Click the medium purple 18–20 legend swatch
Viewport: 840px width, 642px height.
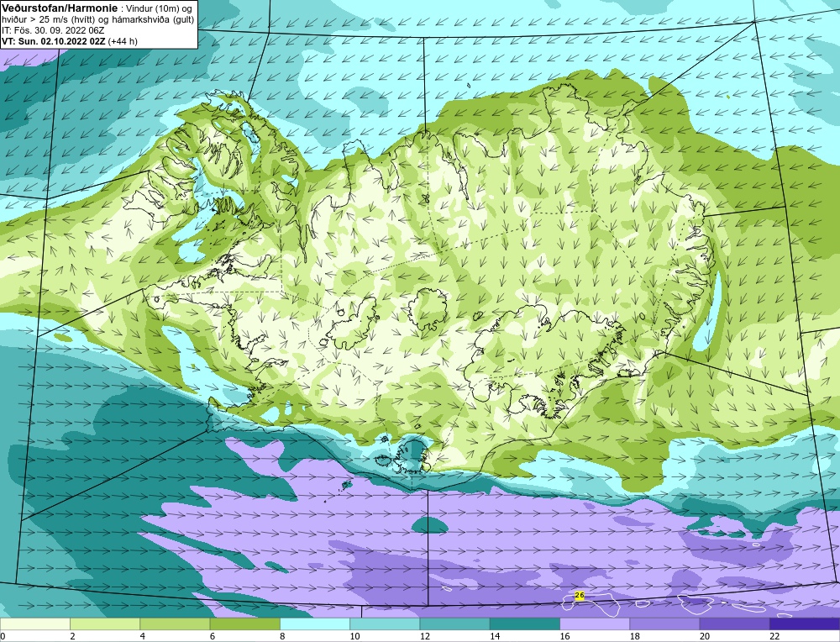click(664, 624)
